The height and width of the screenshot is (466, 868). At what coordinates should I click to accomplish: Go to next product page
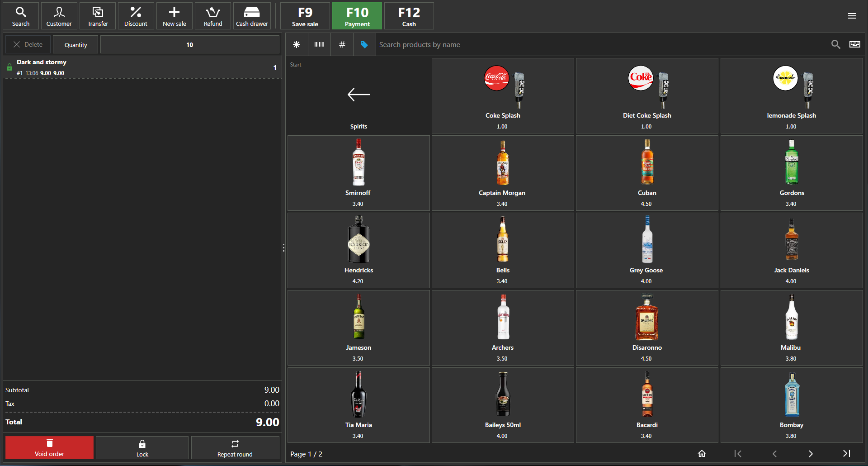coord(811,454)
